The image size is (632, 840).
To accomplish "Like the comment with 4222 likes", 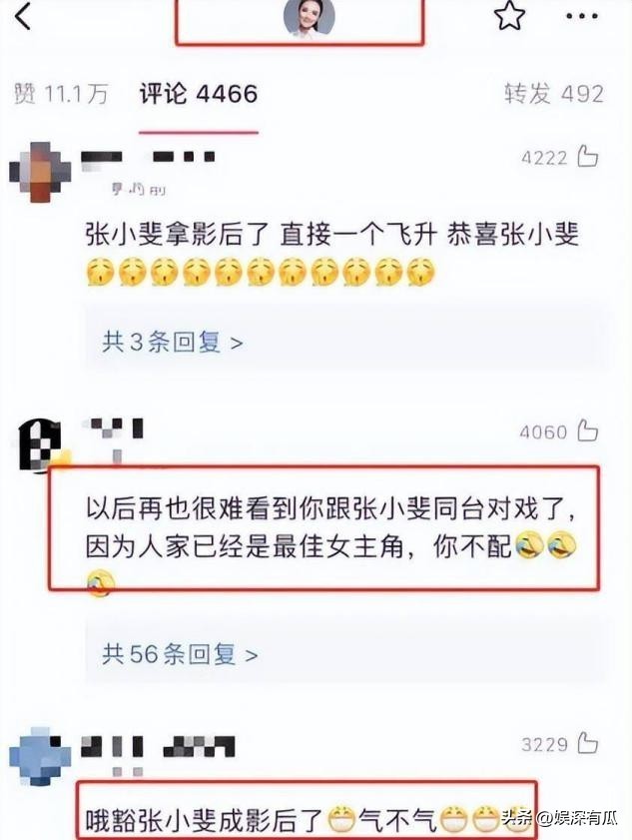I will coord(587,157).
